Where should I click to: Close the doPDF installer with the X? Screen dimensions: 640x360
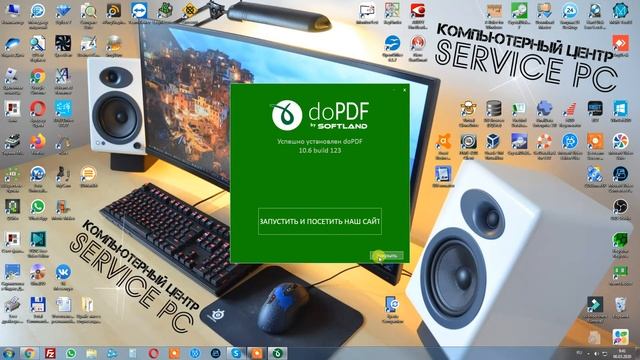pos(404,90)
